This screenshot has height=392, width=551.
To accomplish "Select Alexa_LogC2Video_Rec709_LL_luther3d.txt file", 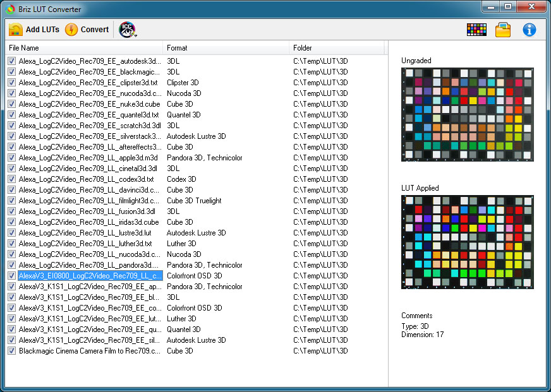I will click(x=85, y=244).
